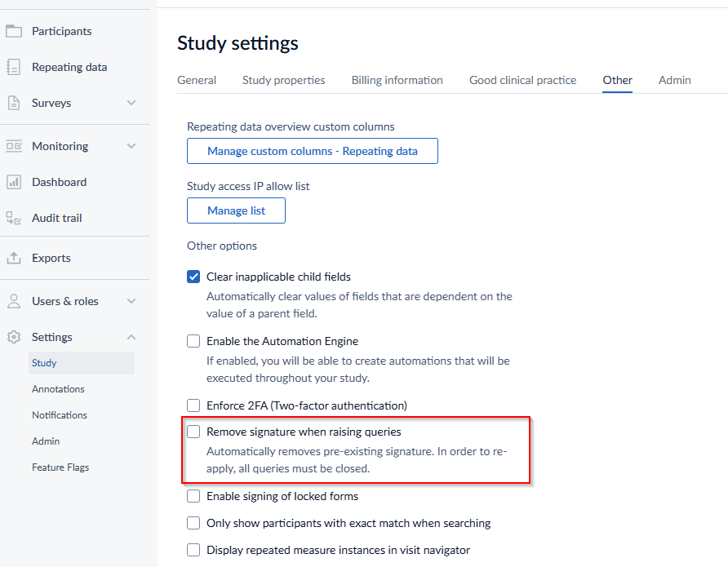Click the Audit trail icon
728x567 pixels.
(14, 218)
